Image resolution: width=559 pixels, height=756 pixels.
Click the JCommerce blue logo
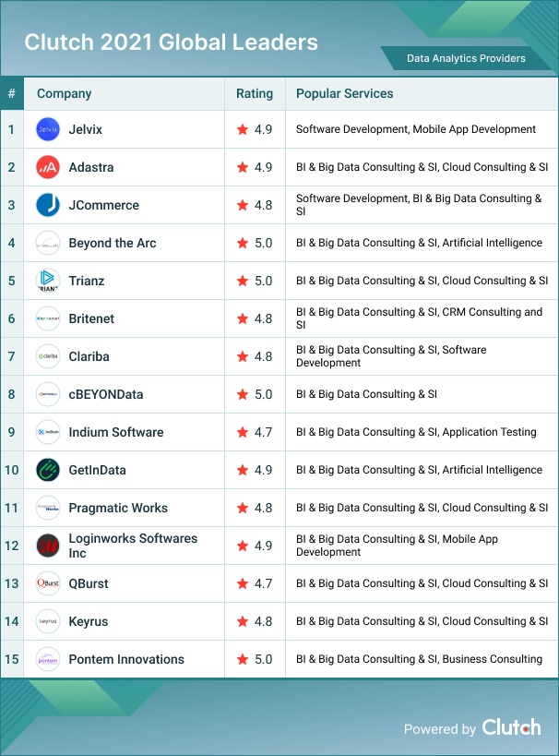tap(48, 205)
